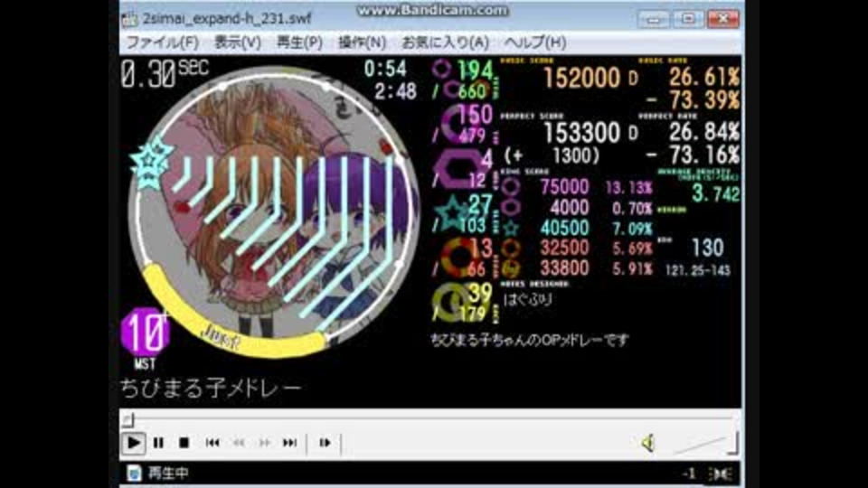Click the song title ちびまる子メドレー

click(211, 389)
